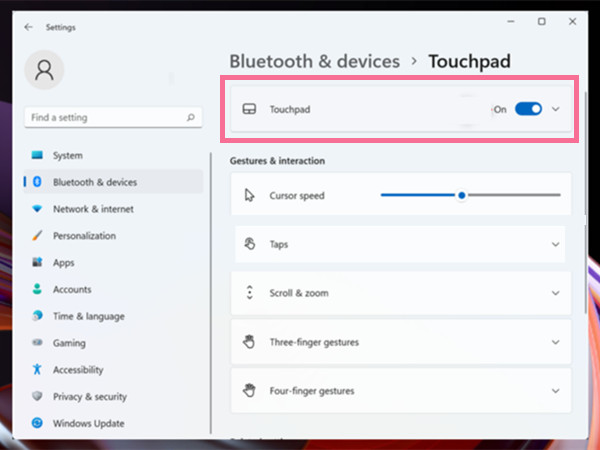Click the Accessibility icon in sidebar
The width and height of the screenshot is (600, 450).
tap(37, 370)
